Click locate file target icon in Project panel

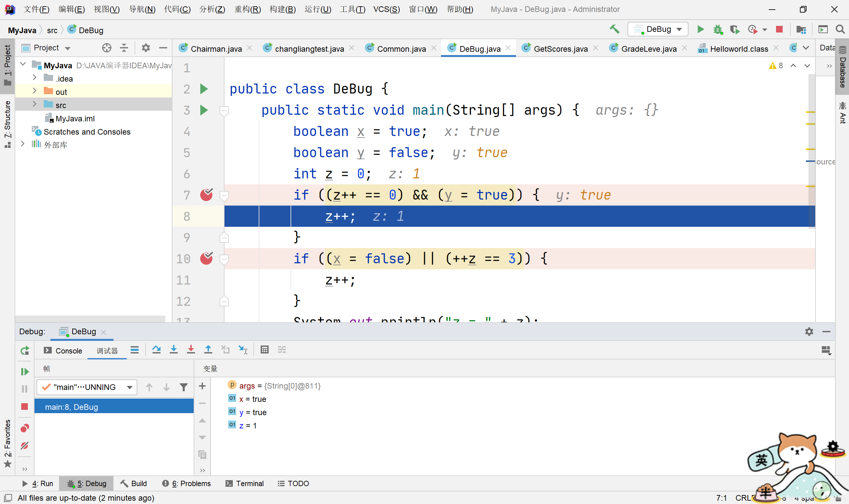point(107,48)
